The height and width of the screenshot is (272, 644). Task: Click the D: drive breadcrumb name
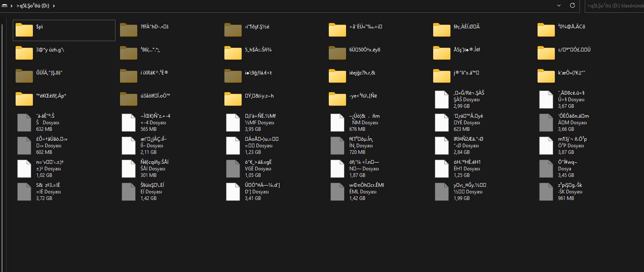[33, 6]
